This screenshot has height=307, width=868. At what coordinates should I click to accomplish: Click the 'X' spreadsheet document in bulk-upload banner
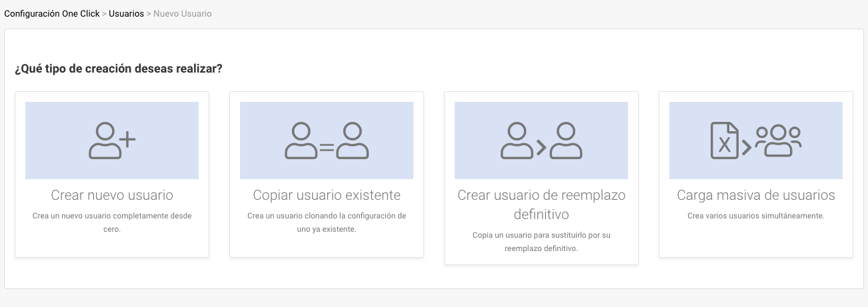(x=724, y=141)
